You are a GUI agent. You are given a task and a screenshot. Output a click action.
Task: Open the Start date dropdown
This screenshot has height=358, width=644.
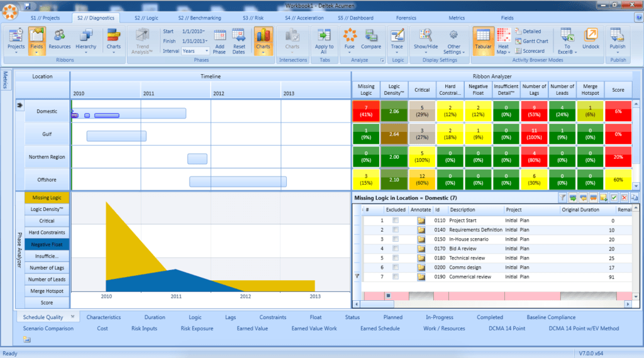click(x=204, y=31)
